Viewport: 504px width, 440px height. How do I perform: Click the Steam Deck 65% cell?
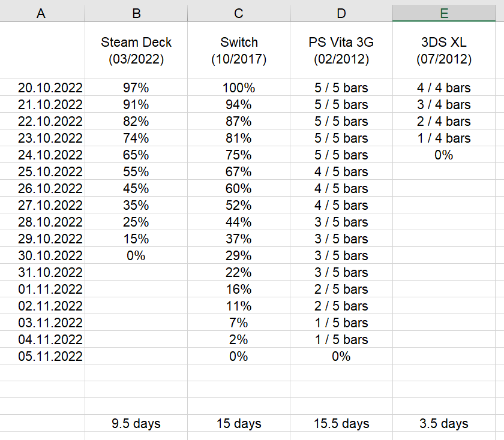point(136,155)
